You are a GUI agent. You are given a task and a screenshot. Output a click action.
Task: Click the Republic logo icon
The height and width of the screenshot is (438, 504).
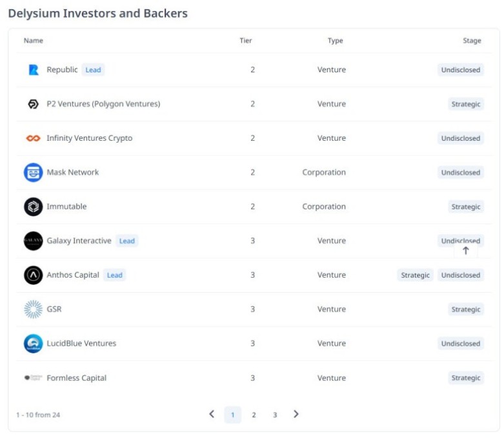coord(34,70)
